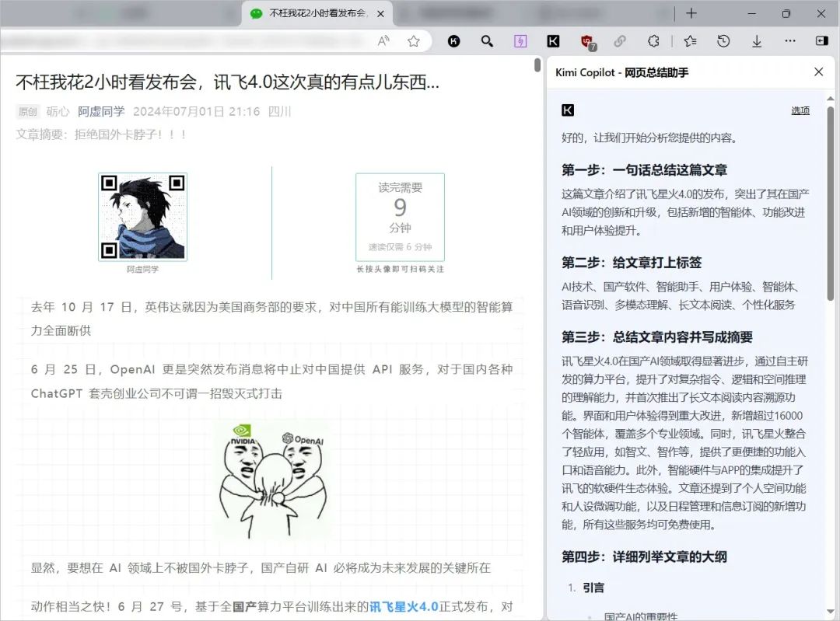Click the heading 第三步:总结文章内容并写成摘要
The height and width of the screenshot is (621, 840).
click(656, 337)
